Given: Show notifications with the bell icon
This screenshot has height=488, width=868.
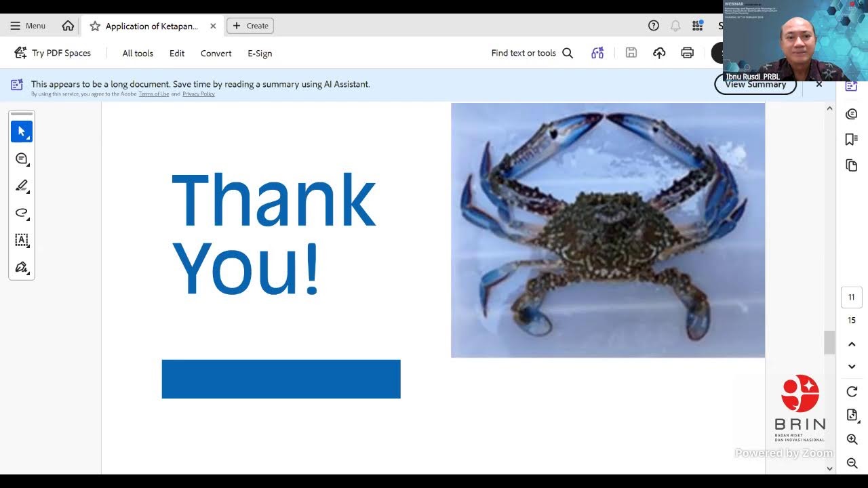Looking at the screenshot, I should point(675,26).
